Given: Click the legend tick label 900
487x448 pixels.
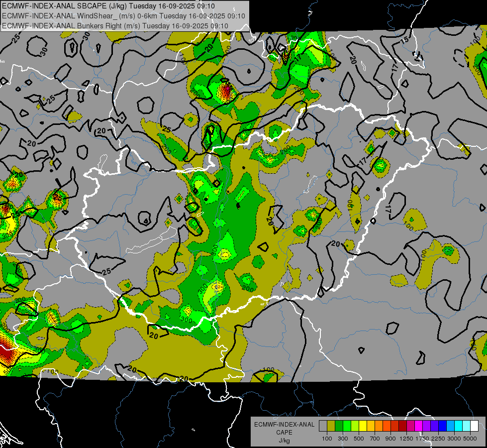Looking at the screenshot, I should coord(390,439).
